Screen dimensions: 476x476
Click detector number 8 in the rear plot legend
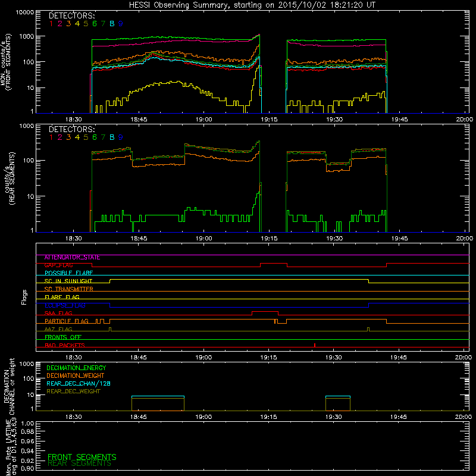point(112,137)
